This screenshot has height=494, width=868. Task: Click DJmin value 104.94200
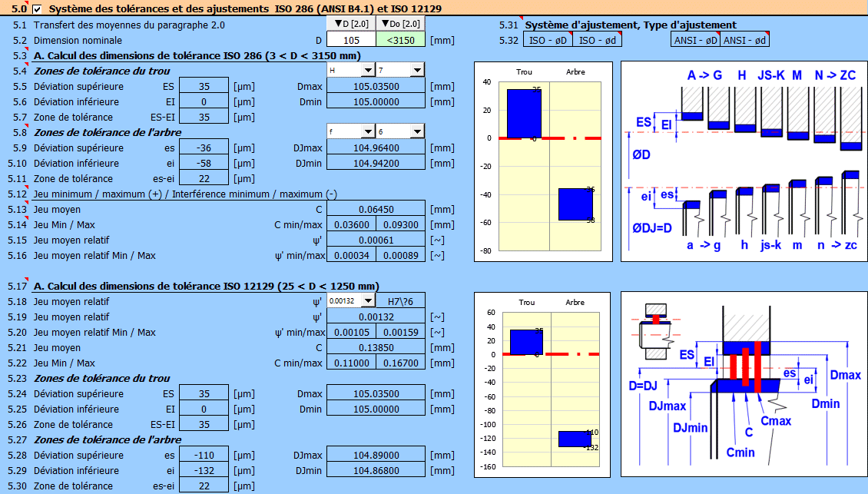coord(376,163)
